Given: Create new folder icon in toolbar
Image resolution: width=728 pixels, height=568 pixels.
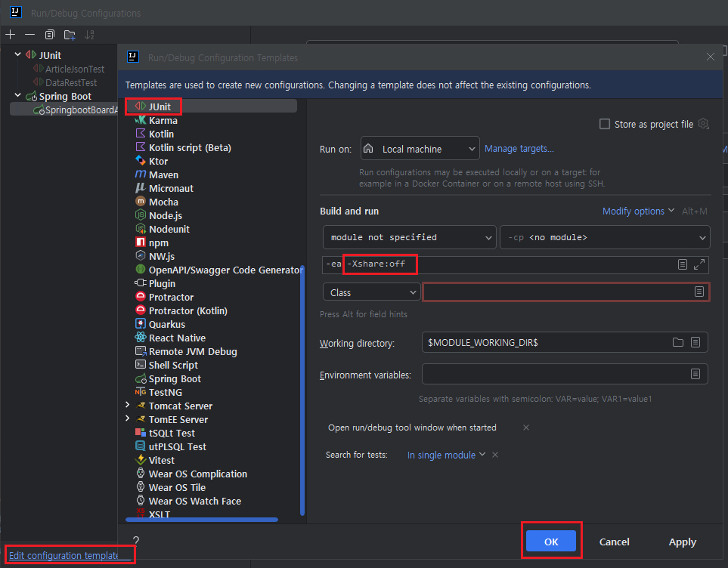Looking at the screenshot, I should [70, 35].
